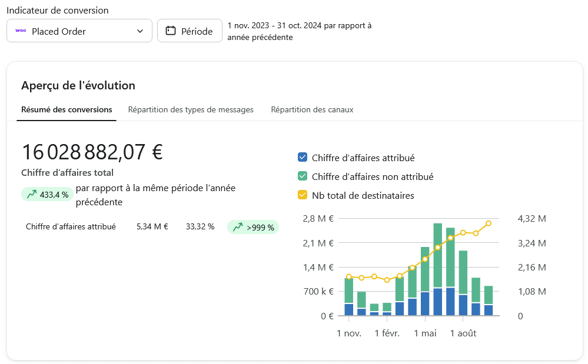Expand the Placed Order indicator dropdown

pyautogui.click(x=79, y=31)
